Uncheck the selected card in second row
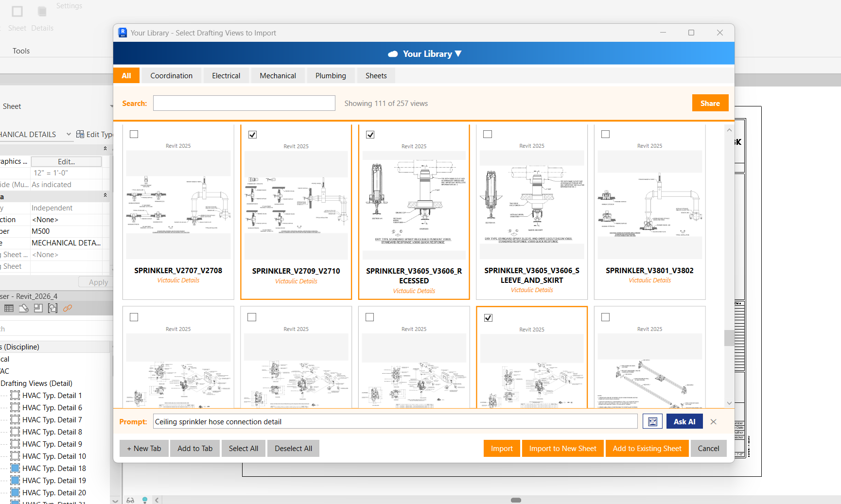Viewport: 841px width, 504px height. [x=489, y=318]
